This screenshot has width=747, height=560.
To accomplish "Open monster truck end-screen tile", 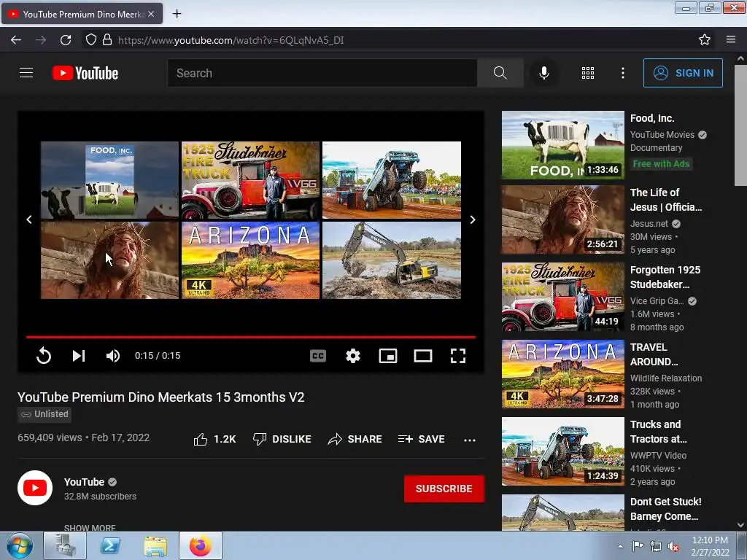I will pos(392,180).
